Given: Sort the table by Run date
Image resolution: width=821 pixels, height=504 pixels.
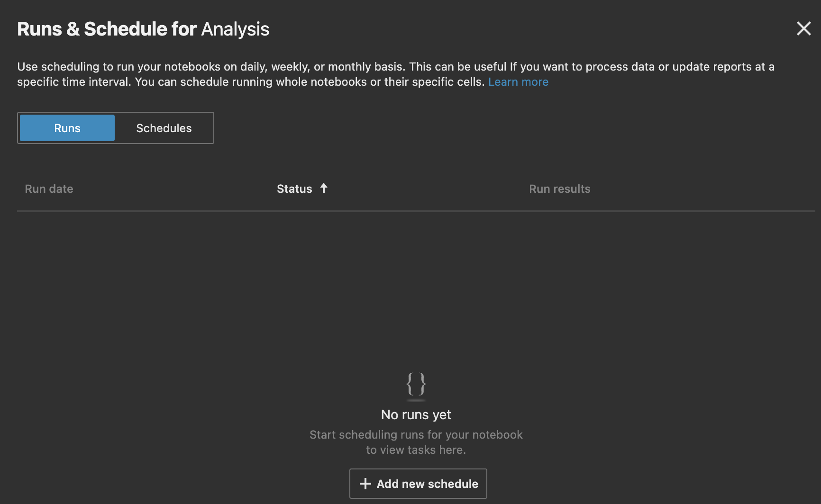Looking at the screenshot, I should point(49,189).
